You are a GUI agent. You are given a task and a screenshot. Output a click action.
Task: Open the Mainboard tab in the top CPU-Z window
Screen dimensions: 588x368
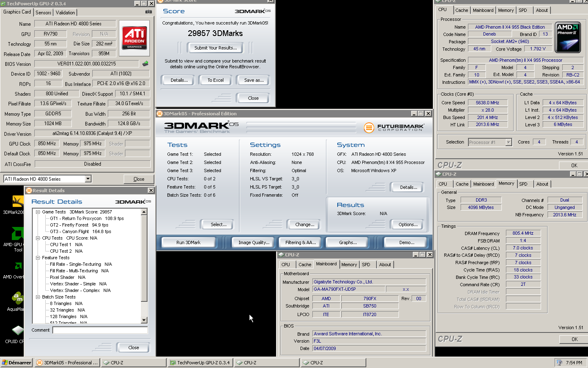[x=483, y=10]
